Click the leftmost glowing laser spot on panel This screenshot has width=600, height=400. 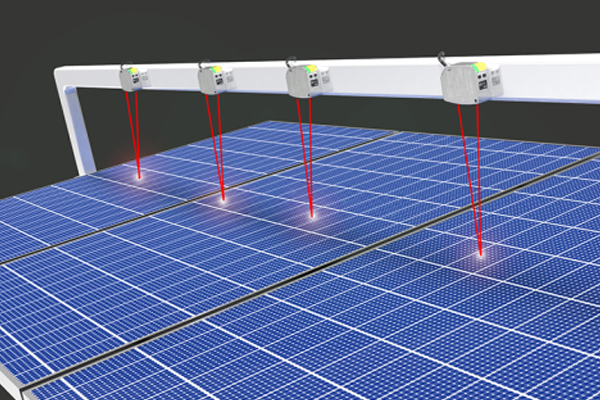tap(138, 177)
